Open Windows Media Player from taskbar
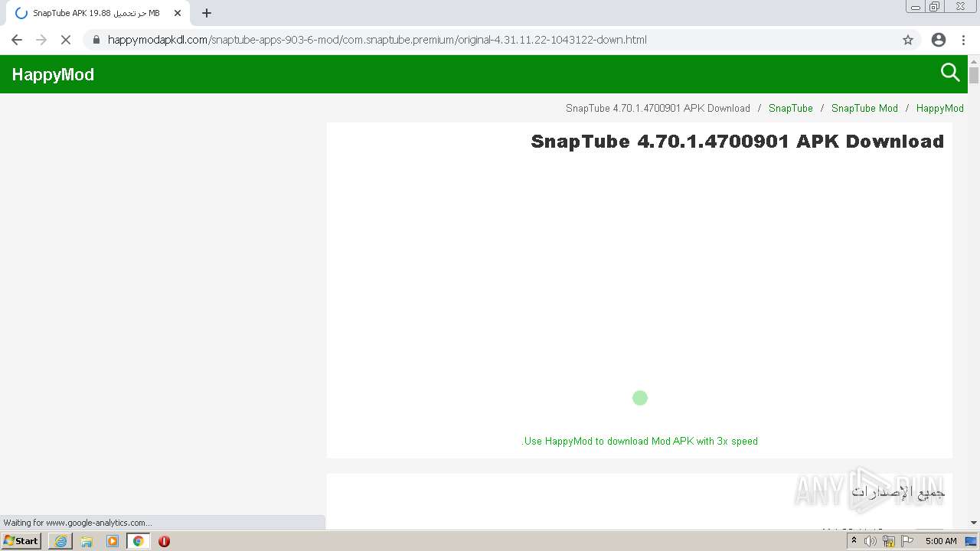The image size is (980, 551). click(x=113, y=541)
